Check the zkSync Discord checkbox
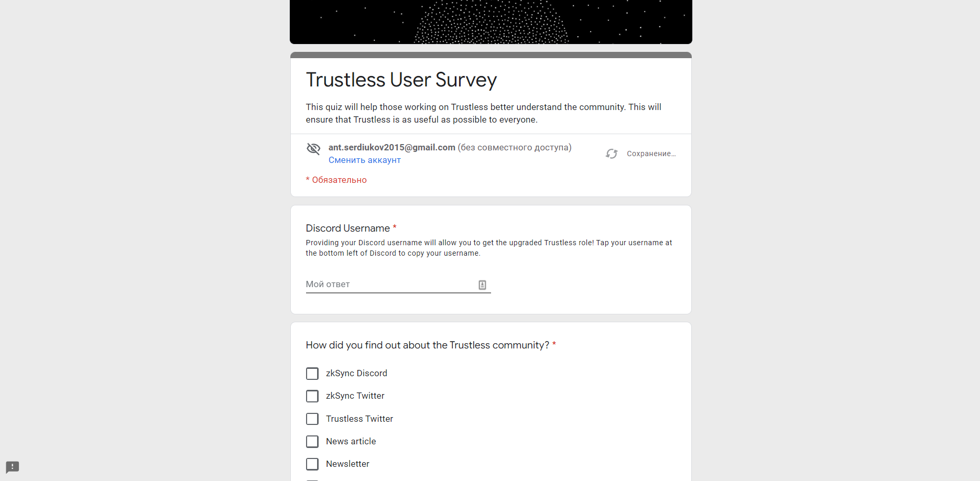Screen dimensions: 980x481 312,374
